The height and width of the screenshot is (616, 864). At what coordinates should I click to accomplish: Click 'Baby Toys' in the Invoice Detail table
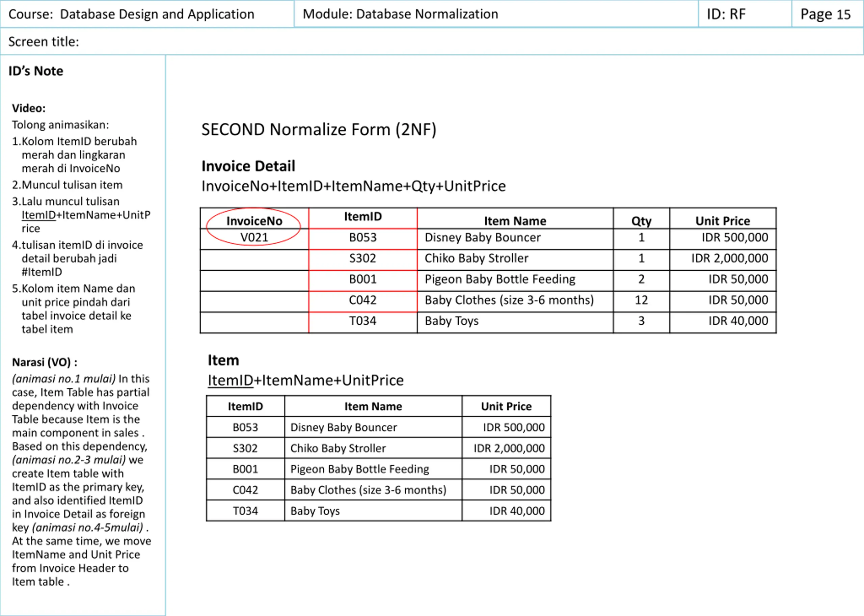tap(451, 321)
